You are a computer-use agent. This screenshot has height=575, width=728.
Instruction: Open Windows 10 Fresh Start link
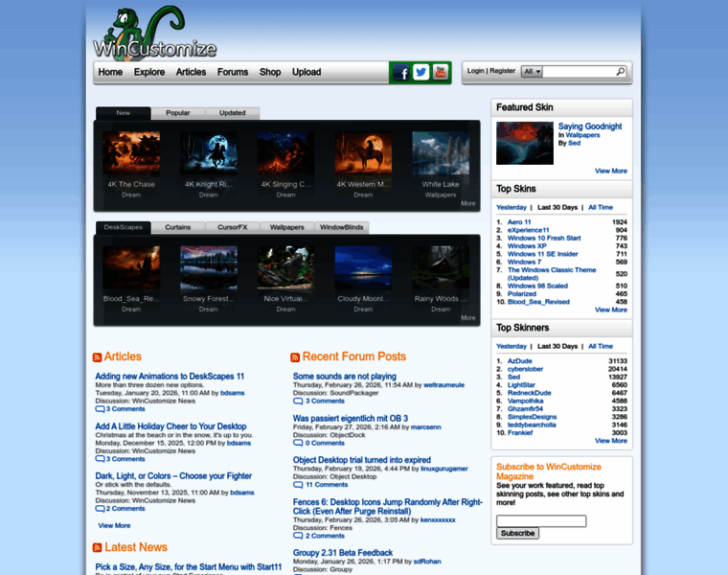click(544, 238)
